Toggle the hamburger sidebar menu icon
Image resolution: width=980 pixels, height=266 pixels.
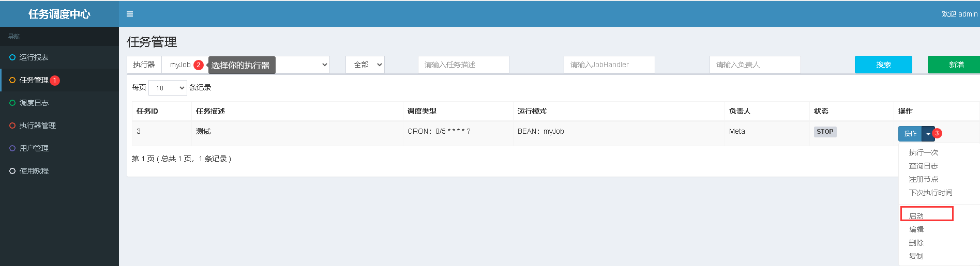click(130, 14)
